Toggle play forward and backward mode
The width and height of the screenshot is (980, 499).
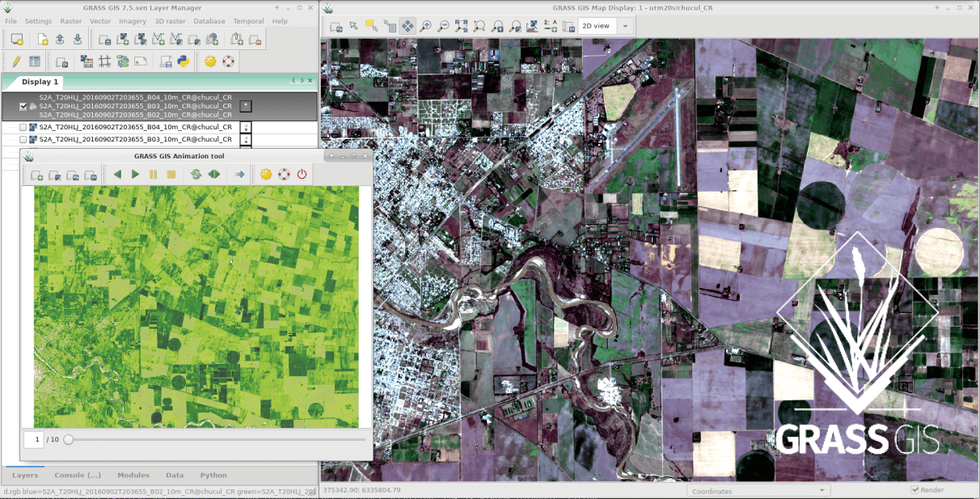click(x=213, y=174)
